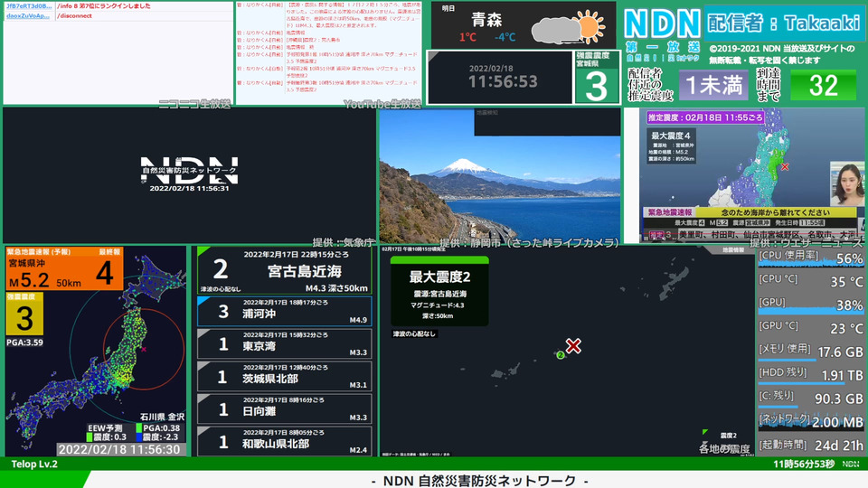868x488 pixels.
Task: Click the NDN 自然災害防災ネットワーク ticker text
Action: point(480,480)
